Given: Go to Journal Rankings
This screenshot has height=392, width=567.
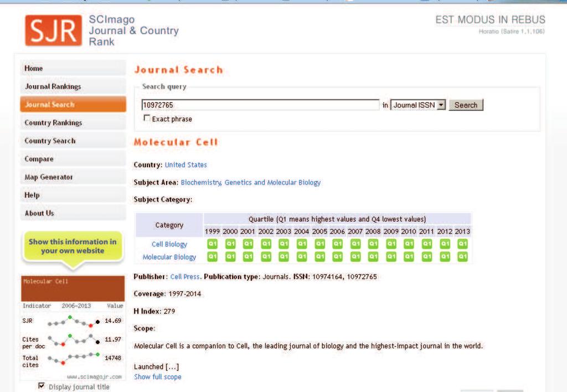Looking at the screenshot, I should pyautogui.click(x=73, y=86).
